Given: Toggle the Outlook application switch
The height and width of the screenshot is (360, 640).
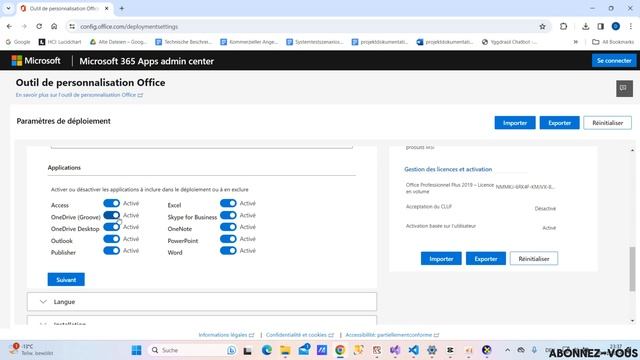Looking at the screenshot, I should coord(111,239).
